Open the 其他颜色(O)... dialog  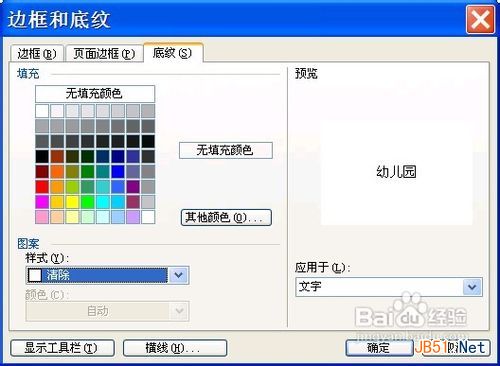pyautogui.click(x=226, y=218)
